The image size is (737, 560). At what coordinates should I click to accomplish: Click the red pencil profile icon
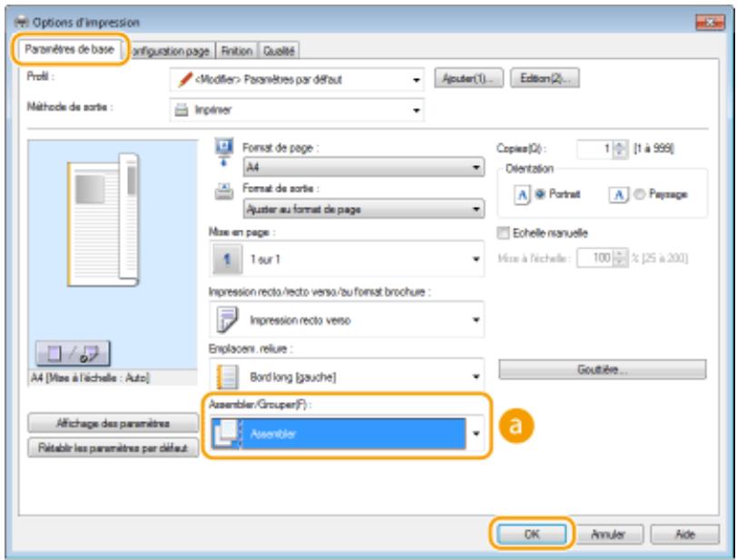(185, 80)
